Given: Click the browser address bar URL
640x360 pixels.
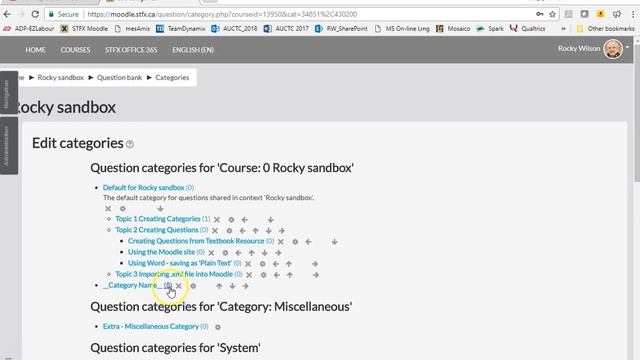Looking at the screenshot, I should click(222, 14).
